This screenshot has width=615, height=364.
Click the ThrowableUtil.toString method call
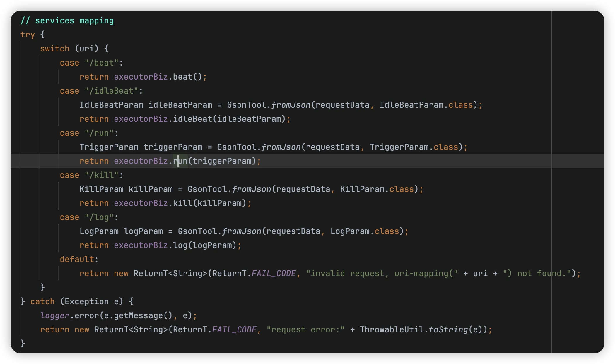(x=448, y=330)
